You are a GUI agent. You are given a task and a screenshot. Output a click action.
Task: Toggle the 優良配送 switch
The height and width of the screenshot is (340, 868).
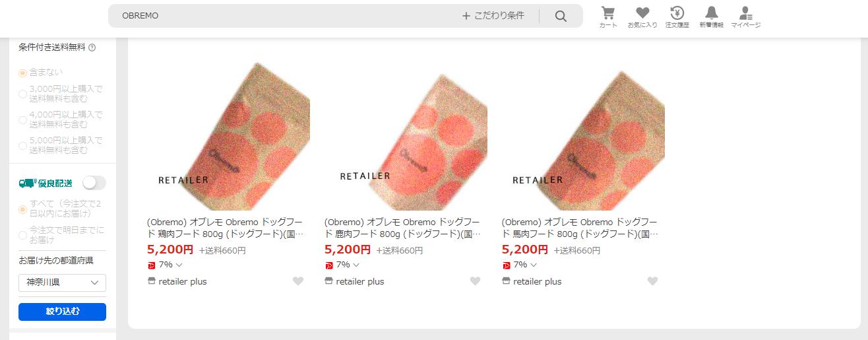94,183
